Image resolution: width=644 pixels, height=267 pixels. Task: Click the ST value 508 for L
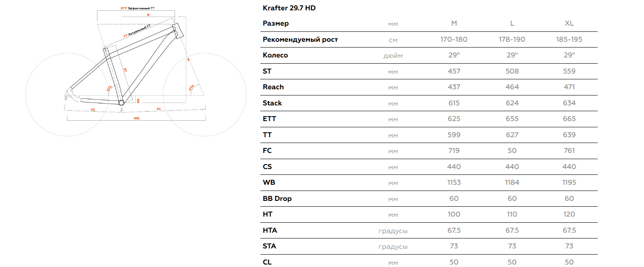[x=512, y=71]
